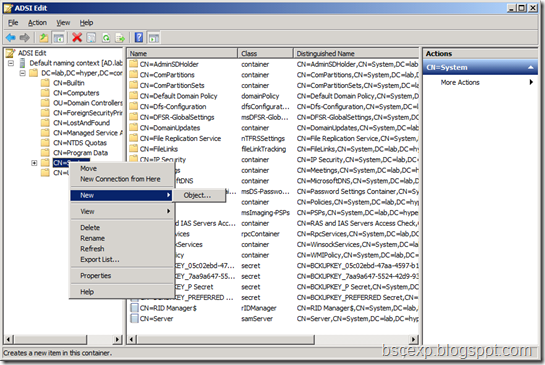Click folder icon of CN=Builtin
This screenshot has height=365, width=545.
click(x=45, y=83)
